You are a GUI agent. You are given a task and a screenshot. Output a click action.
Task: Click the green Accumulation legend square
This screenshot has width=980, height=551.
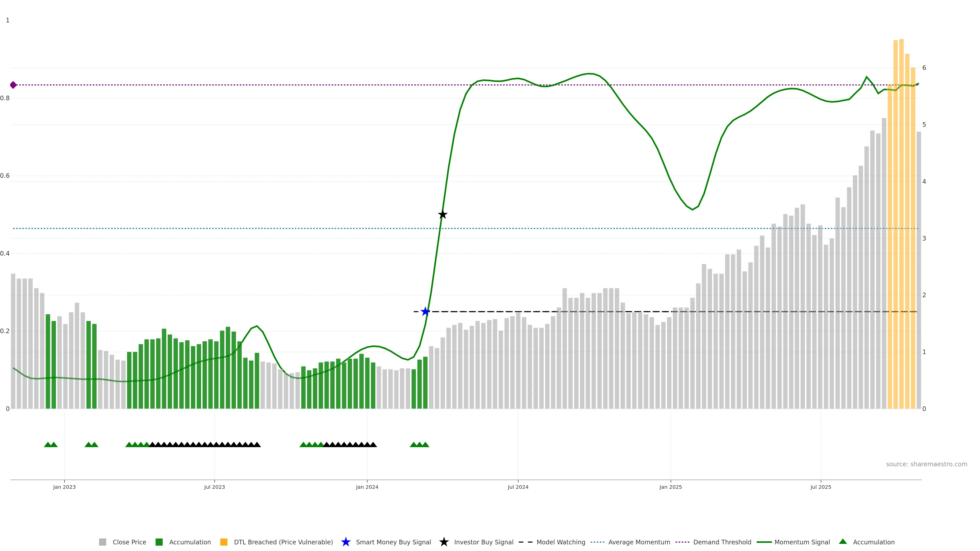click(x=159, y=542)
